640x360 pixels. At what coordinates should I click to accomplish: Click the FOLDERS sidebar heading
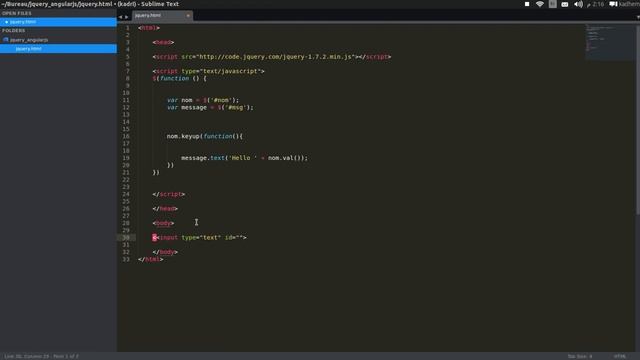13,31
